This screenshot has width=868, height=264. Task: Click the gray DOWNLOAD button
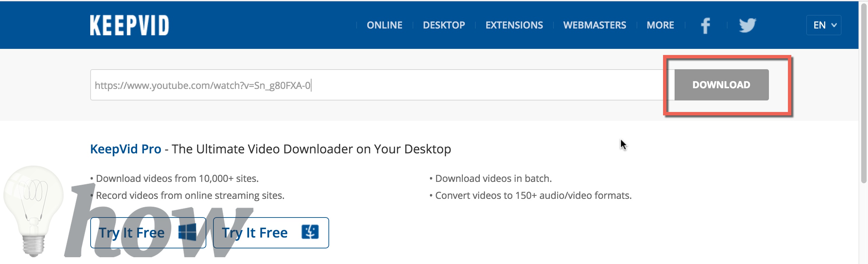click(x=721, y=85)
